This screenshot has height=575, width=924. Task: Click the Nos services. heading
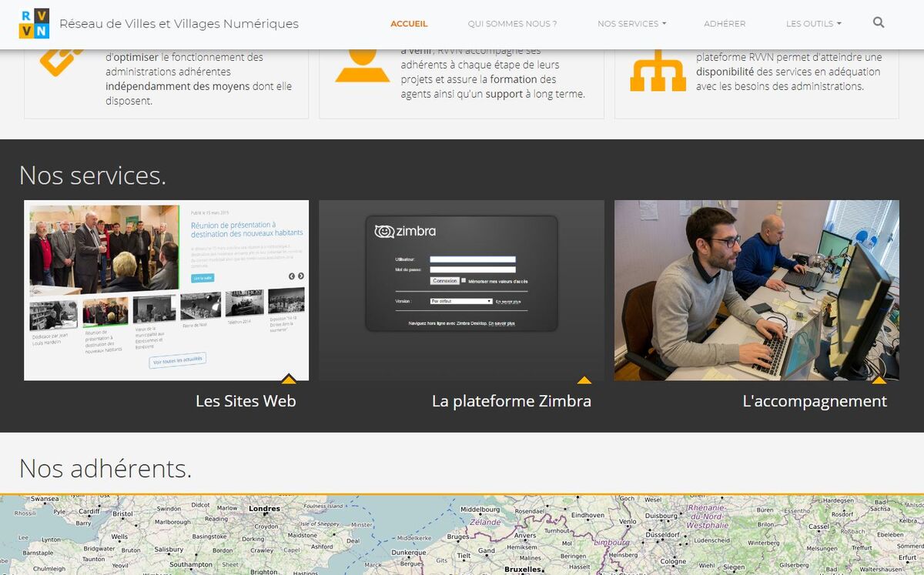pos(92,176)
